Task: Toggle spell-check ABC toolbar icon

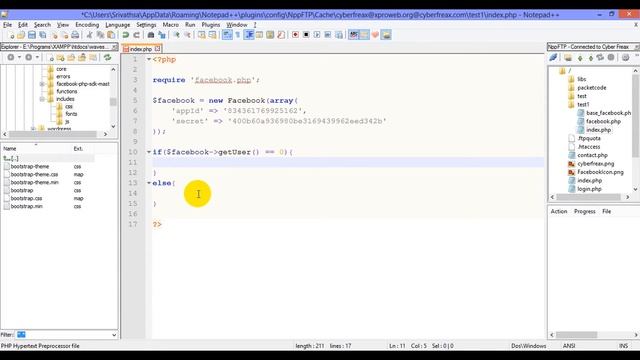Action: 353,35
